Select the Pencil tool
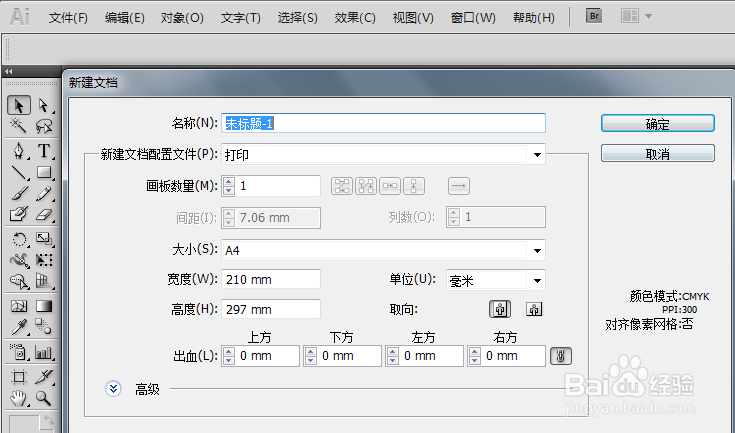Image resolution: width=735 pixels, height=433 pixels. click(44, 193)
